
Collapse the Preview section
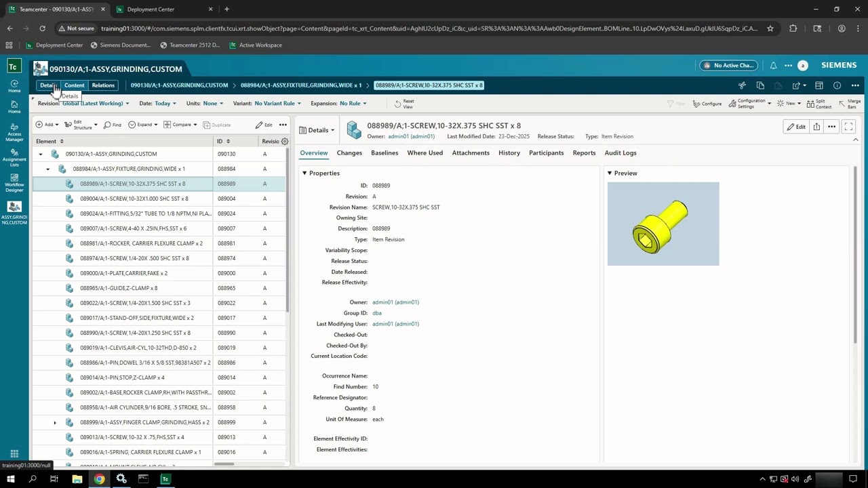[610, 174]
